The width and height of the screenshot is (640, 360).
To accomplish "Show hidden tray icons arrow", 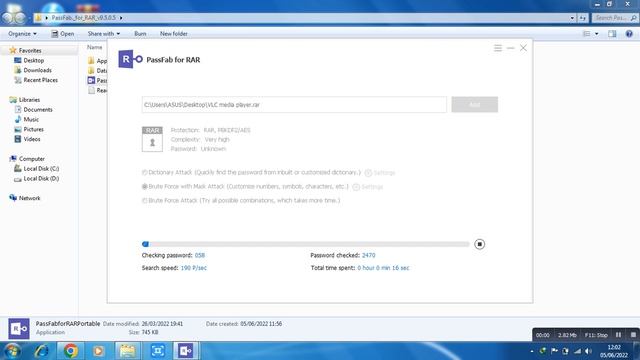I will pyautogui.click(x=532, y=351).
